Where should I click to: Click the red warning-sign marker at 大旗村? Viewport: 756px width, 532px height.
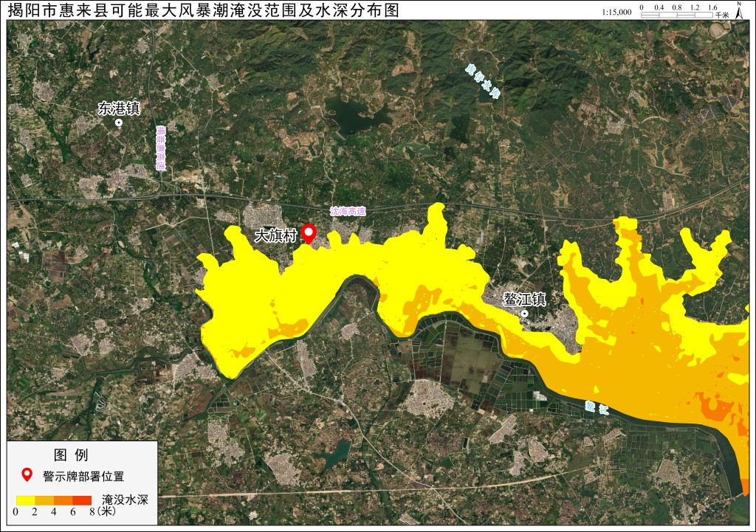pyautogui.click(x=308, y=234)
